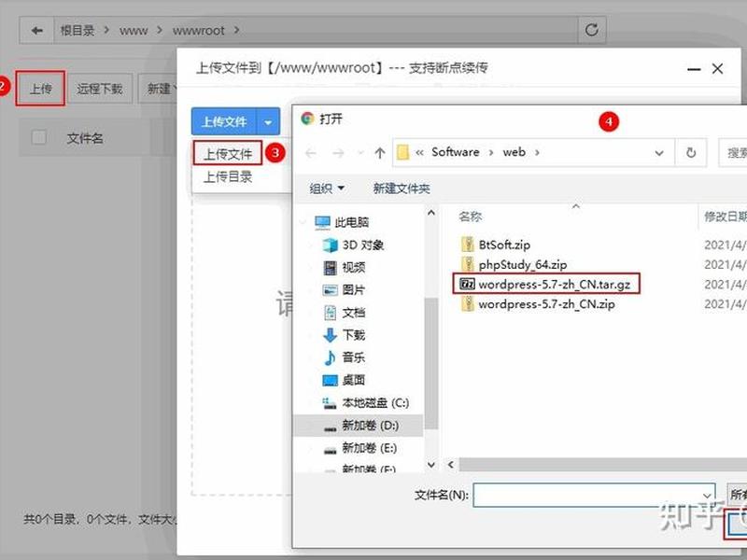
Task: Open the www path breadcrumb
Action: (x=134, y=31)
